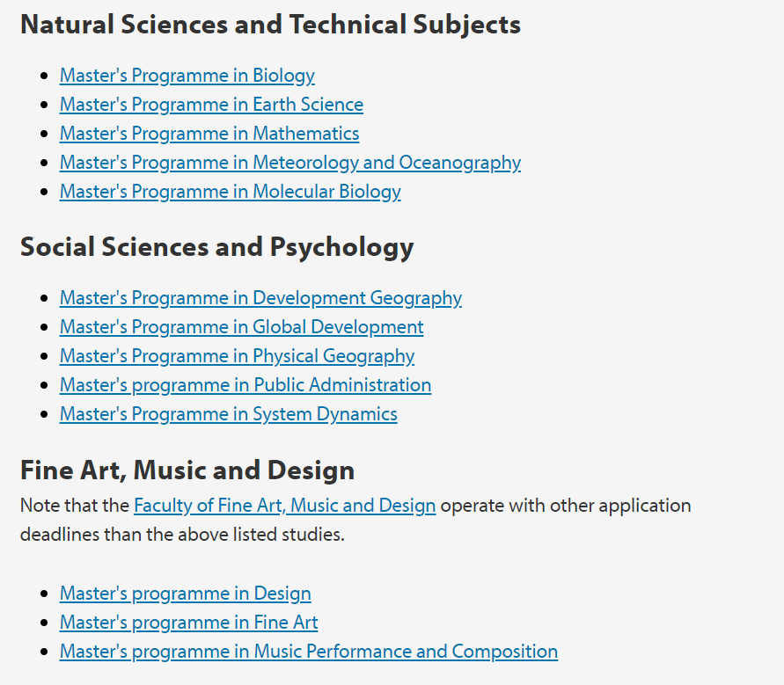Select Meteorology and Oceanography programme link

[290, 163]
